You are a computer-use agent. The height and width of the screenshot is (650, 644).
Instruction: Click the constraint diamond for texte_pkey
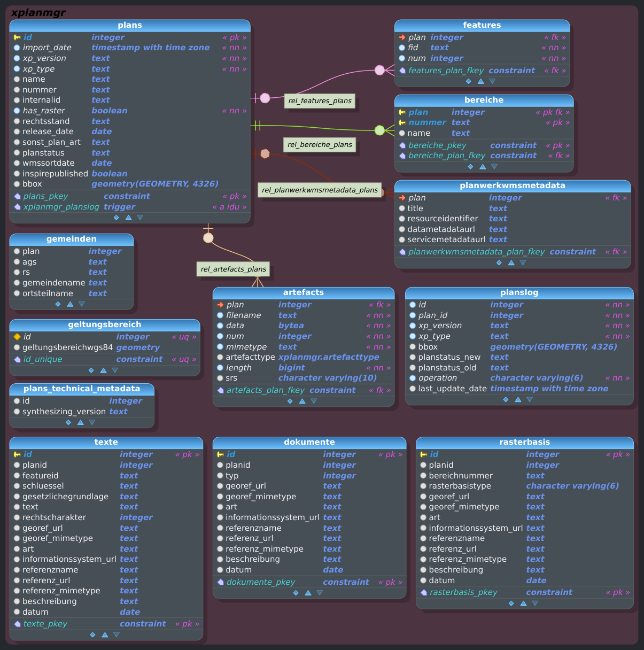click(x=17, y=624)
